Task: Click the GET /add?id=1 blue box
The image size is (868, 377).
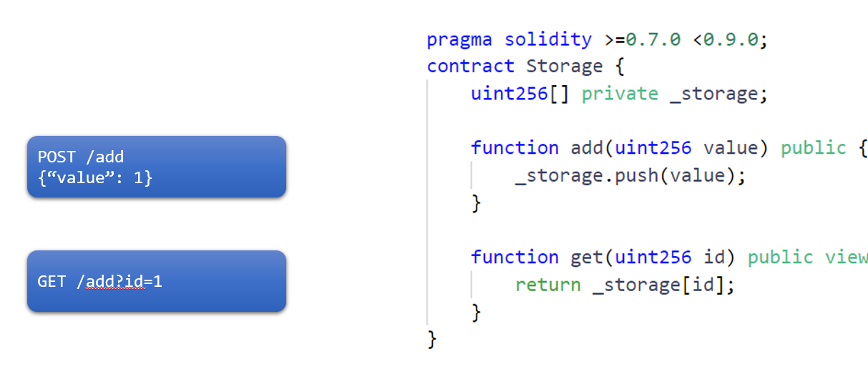Action: 156,281
